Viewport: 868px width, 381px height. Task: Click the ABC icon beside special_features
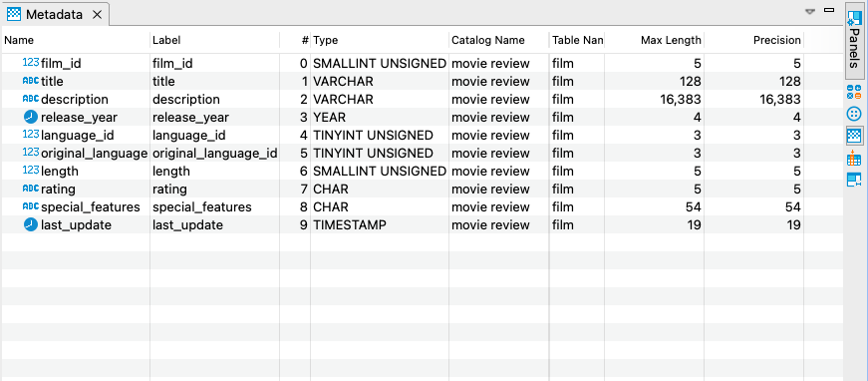click(31, 206)
